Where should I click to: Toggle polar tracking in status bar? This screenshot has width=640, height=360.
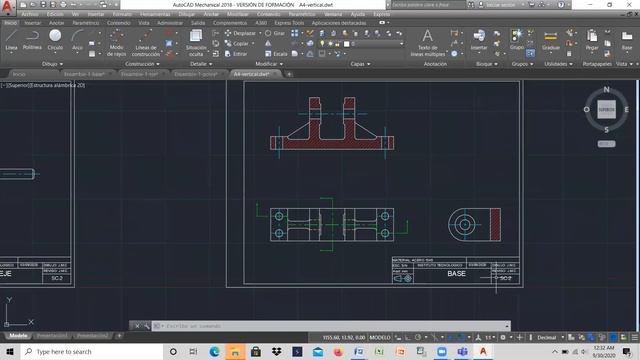point(418,338)
